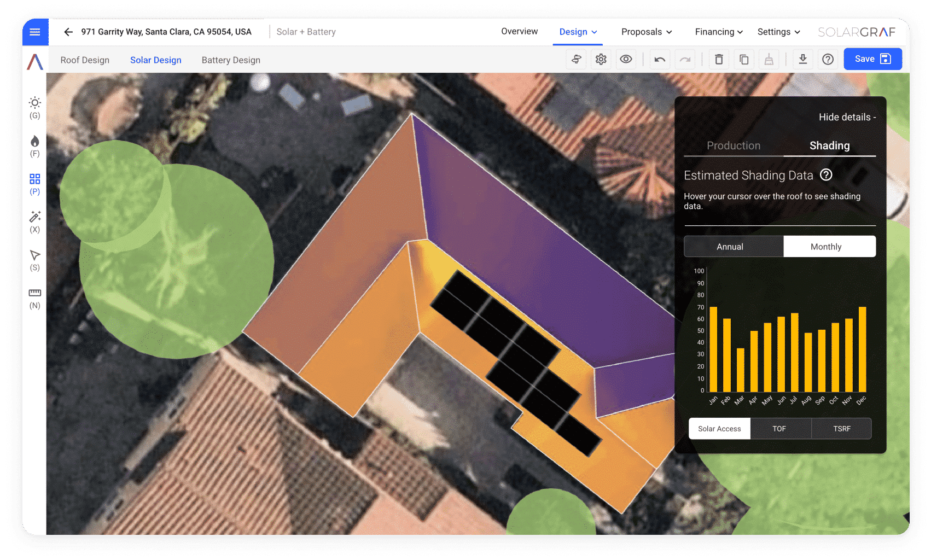Collapse panel with Hide details
This screenshot has width=931, height=560.
pyautogui.click(x=847, y=117)
